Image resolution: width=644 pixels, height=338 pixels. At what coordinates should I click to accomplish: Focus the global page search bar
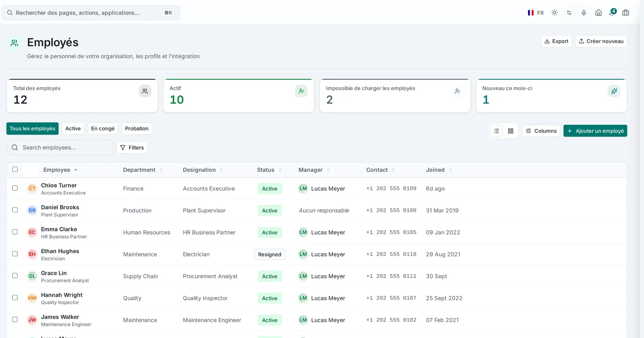pyautogui.click(x=91, y=13)
